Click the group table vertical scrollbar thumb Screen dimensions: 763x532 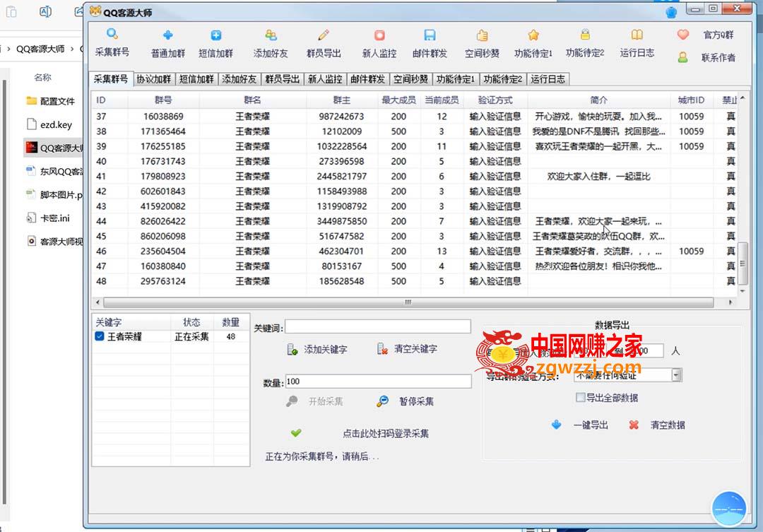743,264
